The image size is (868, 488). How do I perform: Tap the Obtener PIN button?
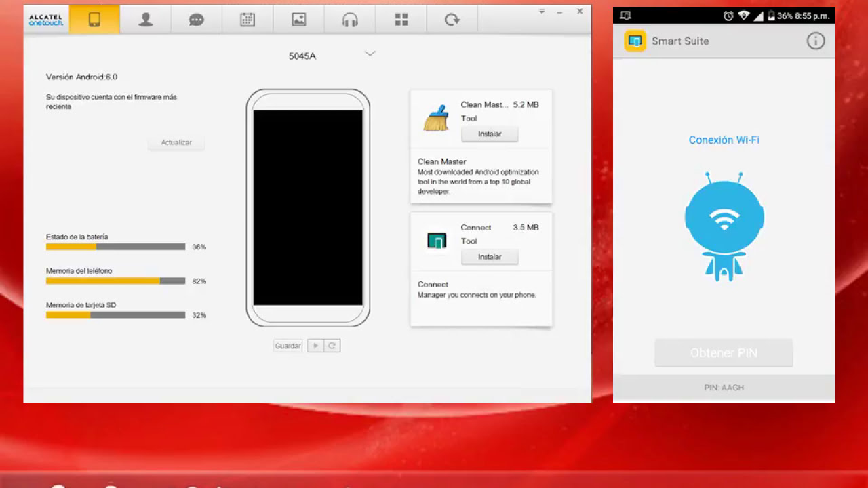point(724,353)
